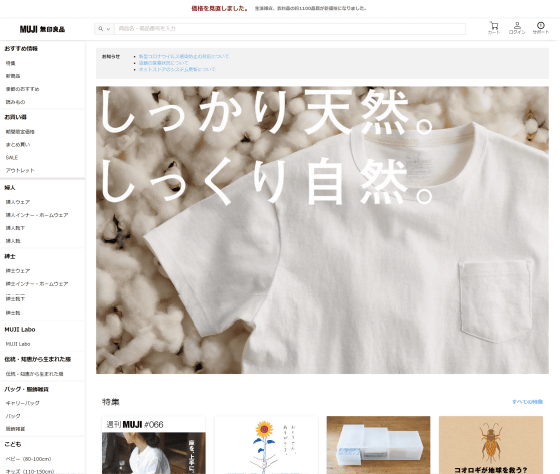Open 婦人インナー・ホームウェア category

[x=37, y=215]
